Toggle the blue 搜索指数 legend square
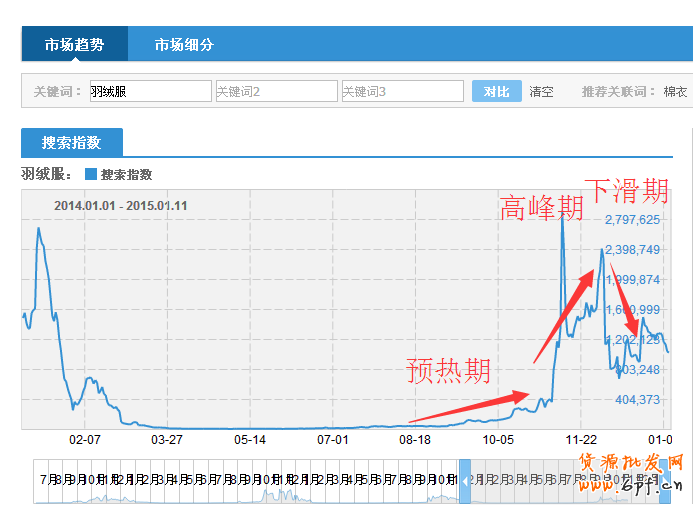Viewport: 693px width, 507px height. [x=91, y=174]
